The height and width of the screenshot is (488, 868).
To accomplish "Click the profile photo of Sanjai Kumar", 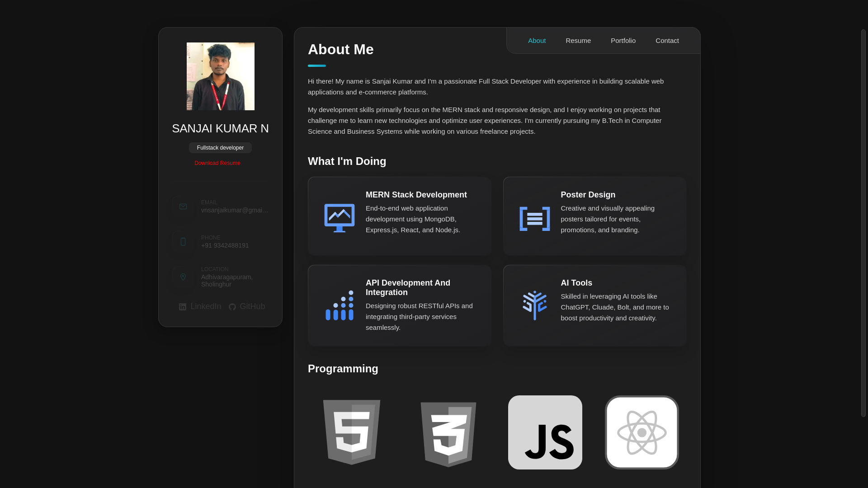I will click(x=221, y=76).
